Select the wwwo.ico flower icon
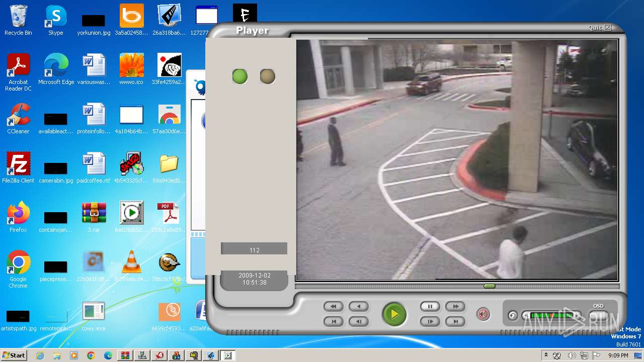This screenshot has width=644, height=362. 131,69
